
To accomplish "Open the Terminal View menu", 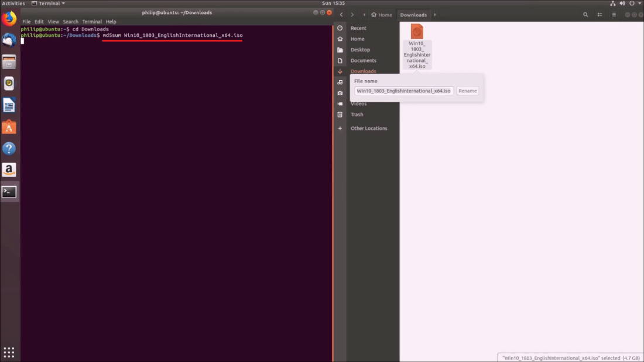I will point(53,22).
